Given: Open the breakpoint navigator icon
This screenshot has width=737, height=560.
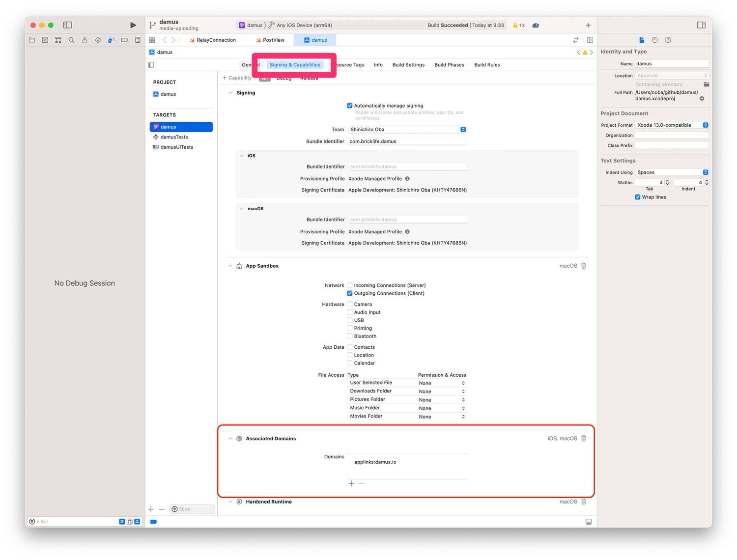Looking at the screenshot, I should [124, 40].
